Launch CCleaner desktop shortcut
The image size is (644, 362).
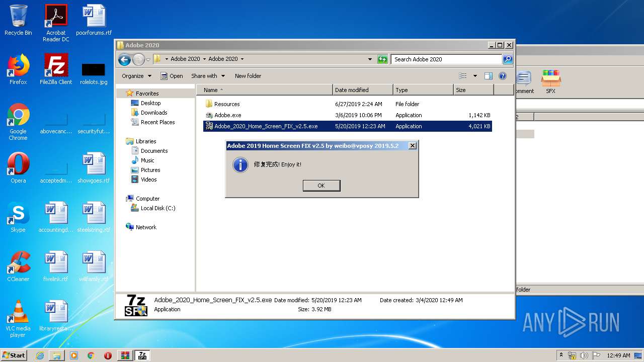[x=18, y=266]
